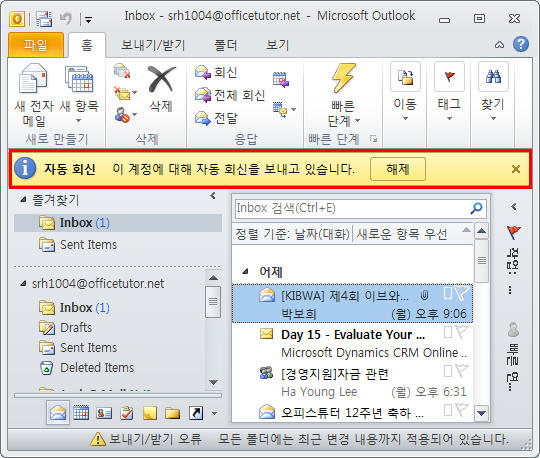Open the 이동 move dropdown
Viewport: 540px width, 458px height.
(405, 92)
